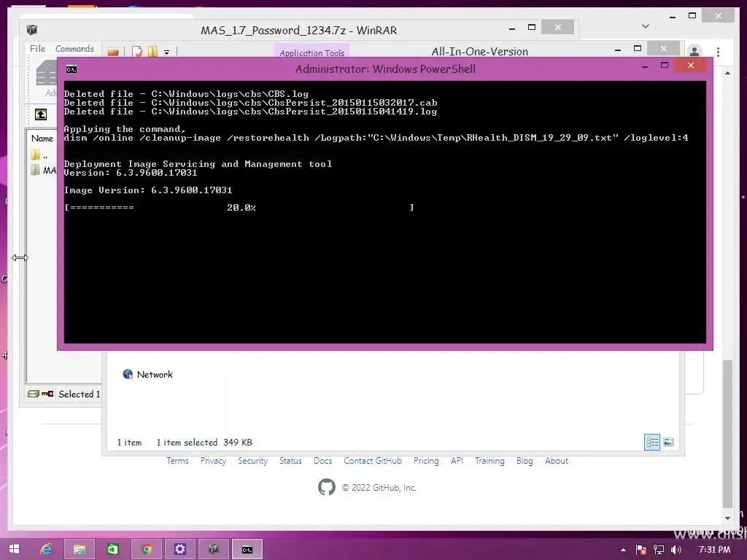
Task: Open GitHub Pricing footer link
Action: click(426, 461)
